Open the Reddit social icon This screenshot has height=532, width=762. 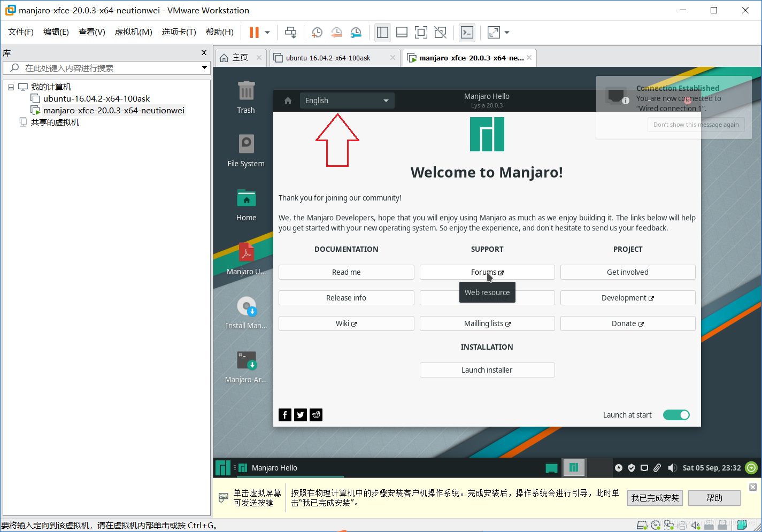pos(316,415)
